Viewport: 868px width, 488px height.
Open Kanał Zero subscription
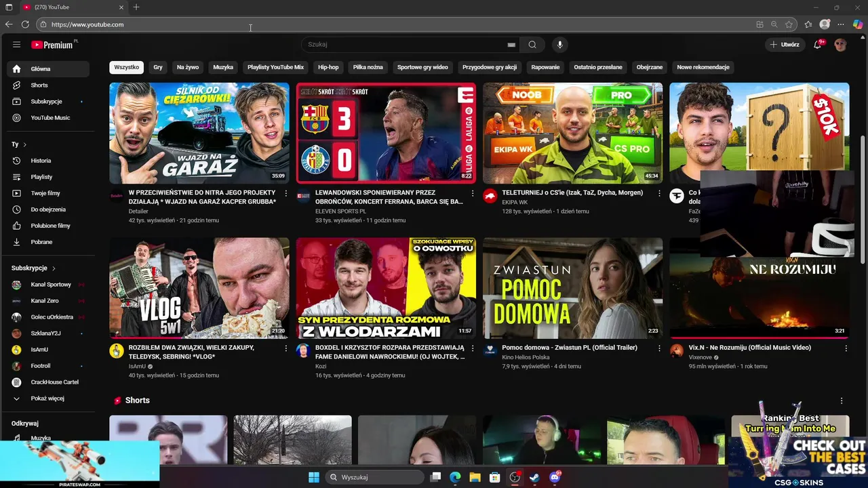(x=48, y=301)
